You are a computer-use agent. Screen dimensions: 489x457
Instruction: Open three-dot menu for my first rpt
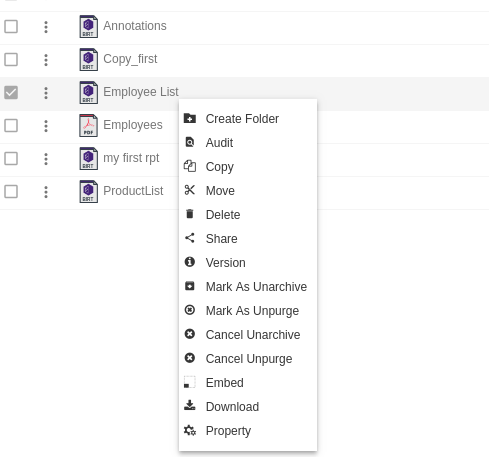pos(46,159)
